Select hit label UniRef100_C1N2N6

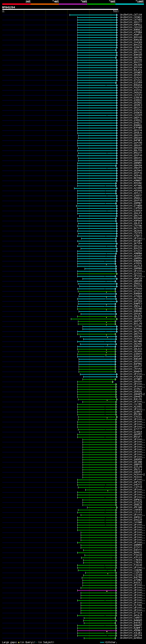[x=131, y=570]
